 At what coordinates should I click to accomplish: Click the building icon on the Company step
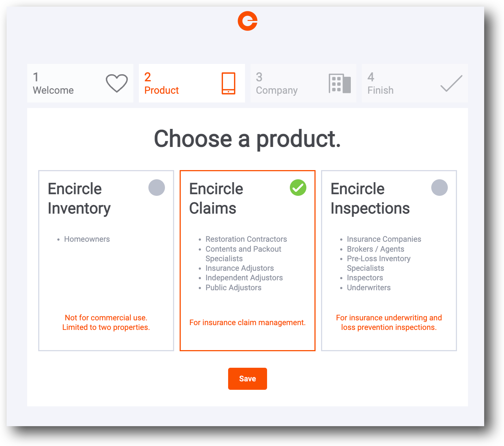click(339, 83)
